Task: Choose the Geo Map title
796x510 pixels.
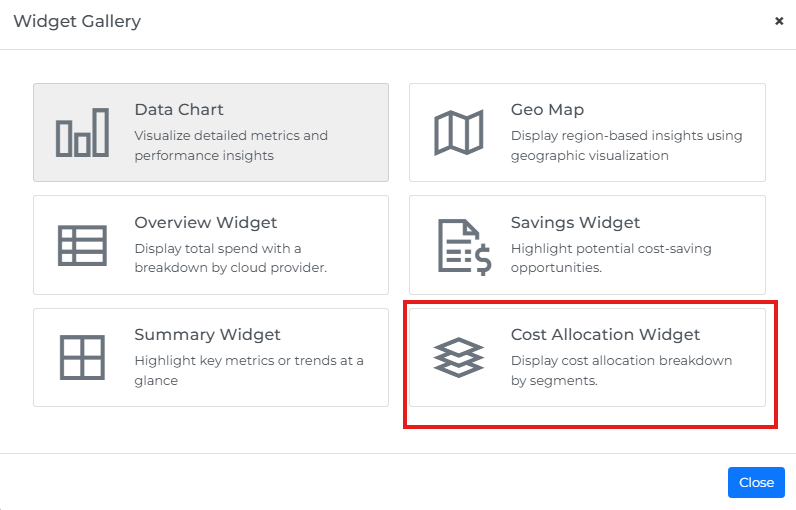Action: tap(547, 110)
